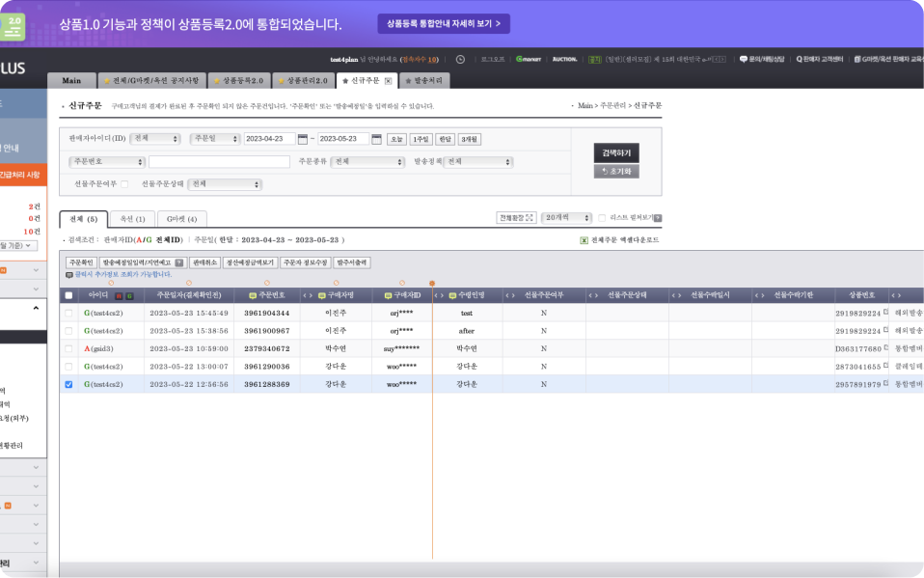Click the help icon beside 발송예정일입력/지연예고
Screen dimensions: 924x578
tap(179, 262)
